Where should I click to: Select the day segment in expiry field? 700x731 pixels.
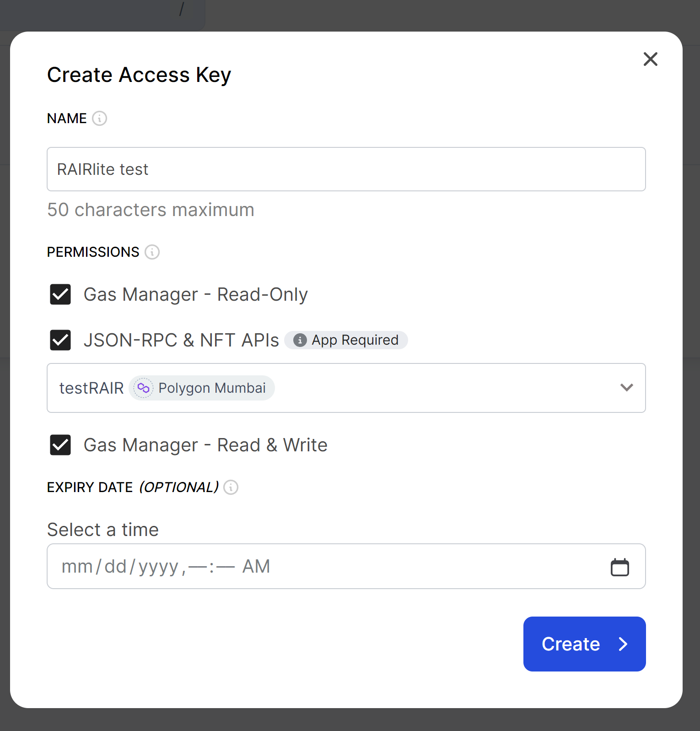coord(115,567)
